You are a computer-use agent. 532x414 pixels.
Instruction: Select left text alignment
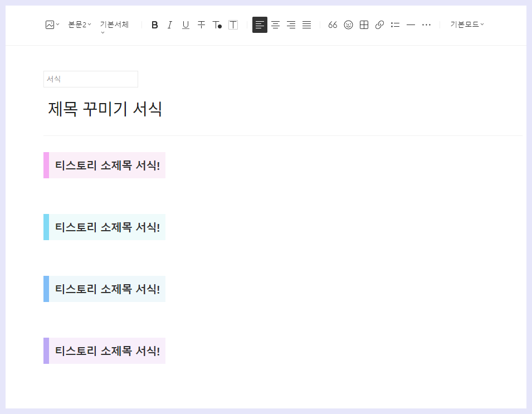click(x=260, y=25)
